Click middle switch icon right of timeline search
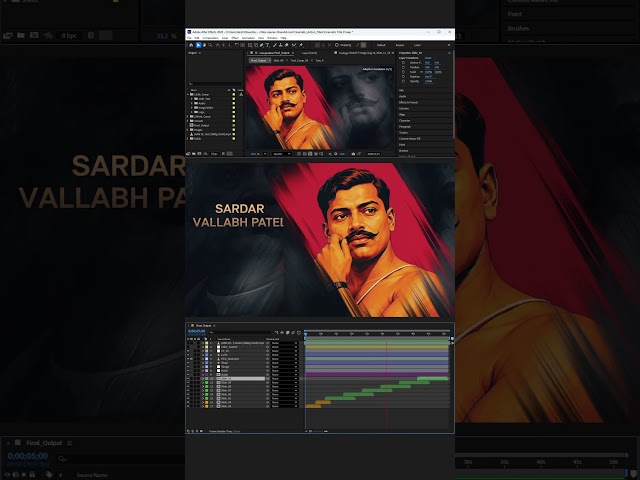 click(x=287, y=333)
